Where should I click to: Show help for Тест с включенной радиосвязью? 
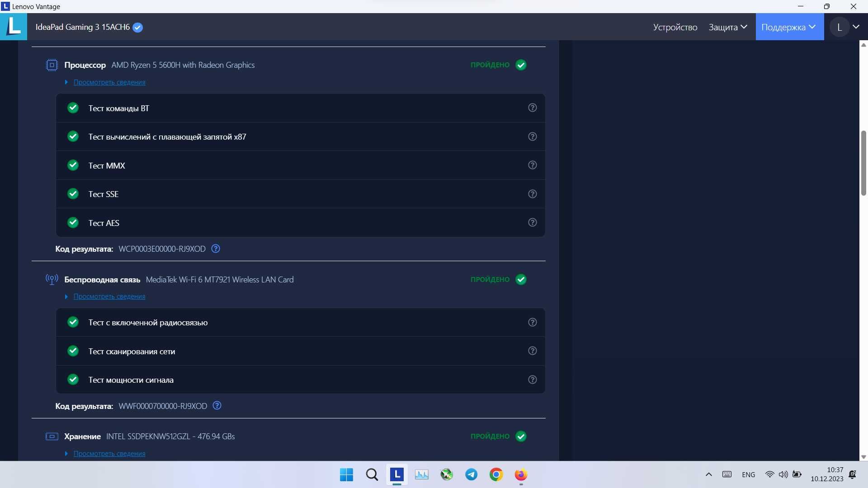coord(533,322)
